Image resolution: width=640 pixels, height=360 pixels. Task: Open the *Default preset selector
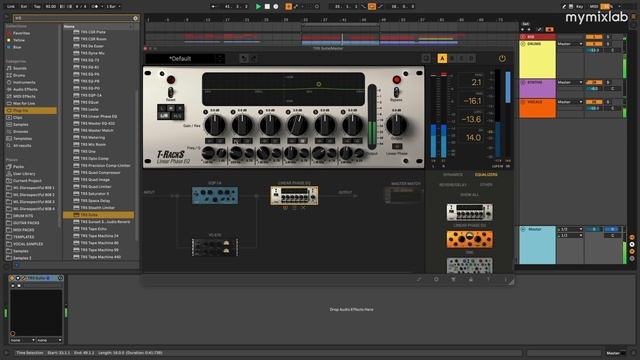(x=184, y=59)
